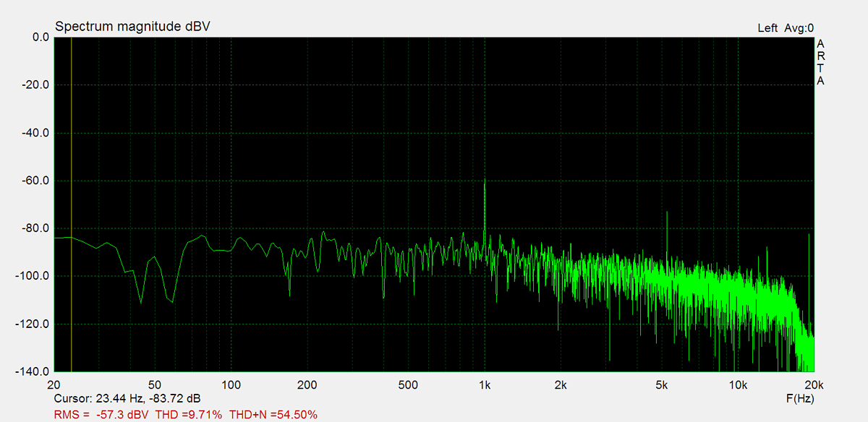Click the 'Left Avg:0' label
868x422 pixels.
coord(786,28)
